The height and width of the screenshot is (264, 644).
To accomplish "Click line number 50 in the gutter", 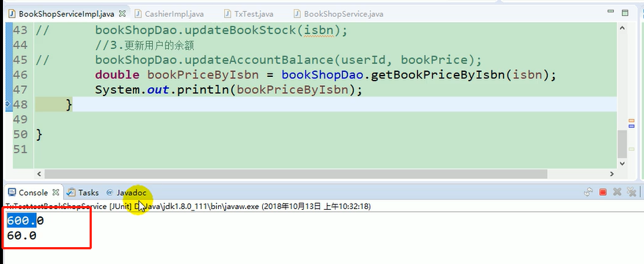I will point(21,134).
